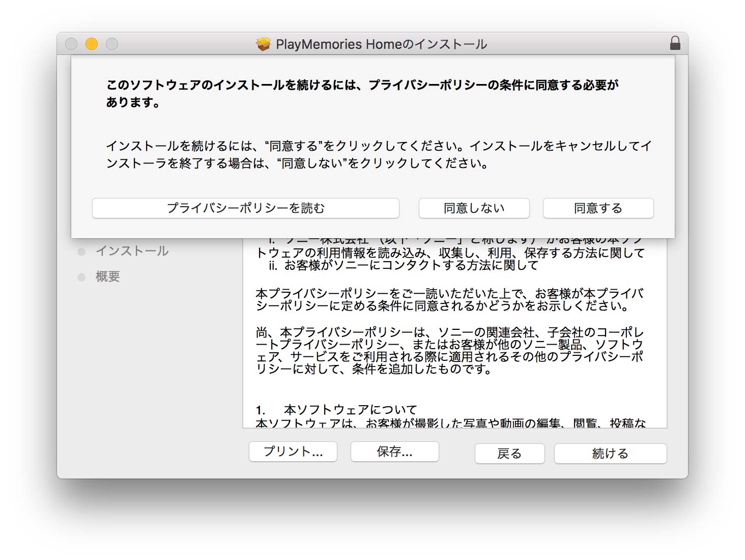The height and width of the screenshot is (560, 745).
Task: Open プライバシーポリシーを読む to read the policy
Action: coord(245,208)
